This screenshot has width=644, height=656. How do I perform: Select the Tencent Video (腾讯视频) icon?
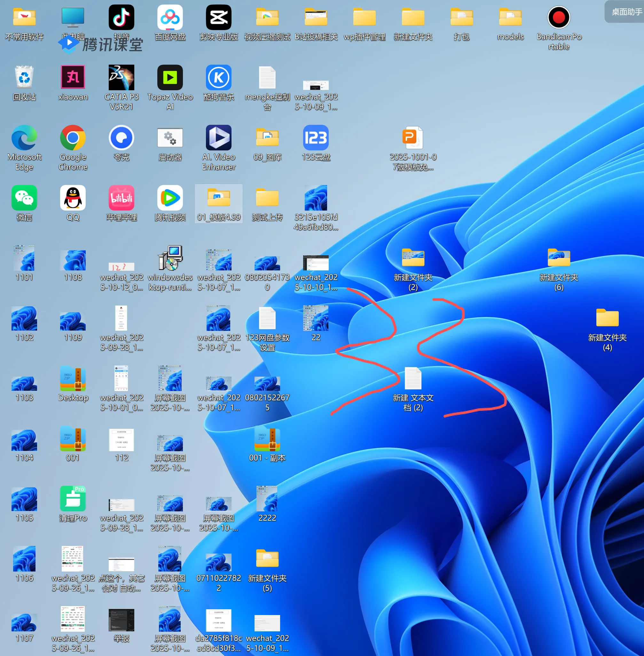(x=170, y=198)
